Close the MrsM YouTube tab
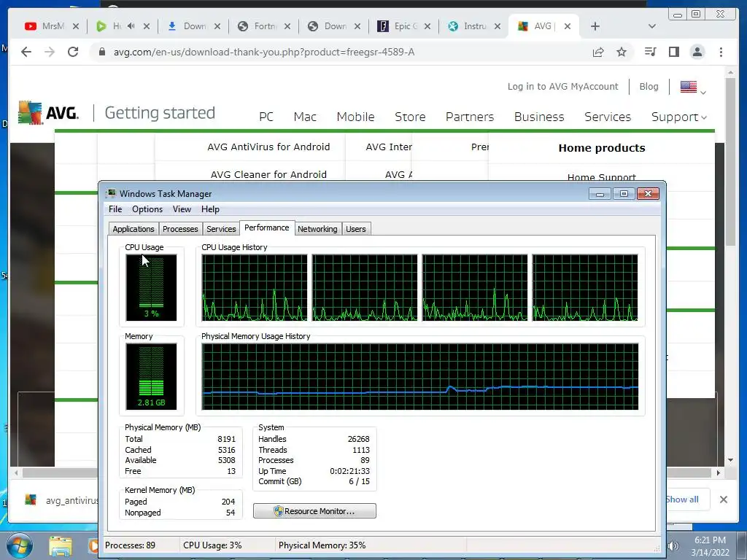The width and height of the screenshot is (747, 560). point(76,27)
